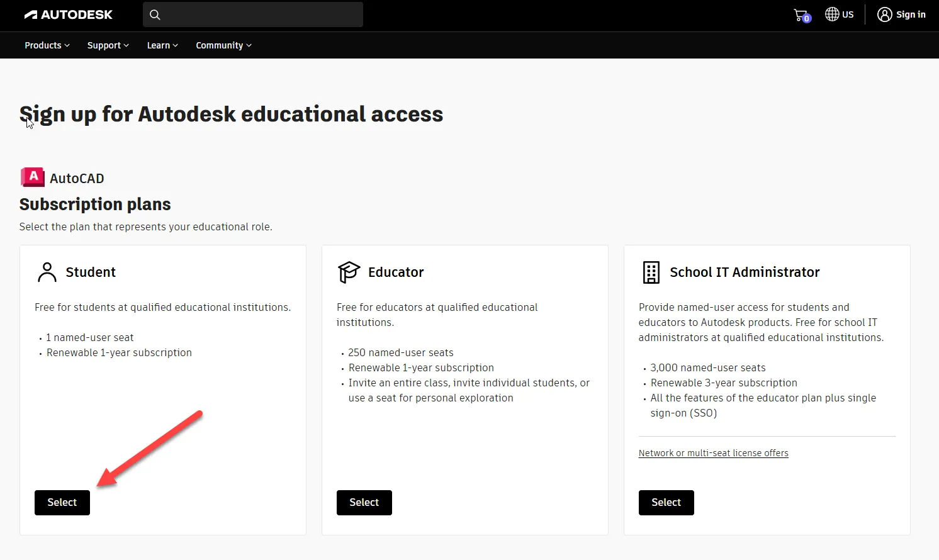939x560 pixels.
Task: Click the Educator graduation cap icon
Action: click(x=349, y=272)
